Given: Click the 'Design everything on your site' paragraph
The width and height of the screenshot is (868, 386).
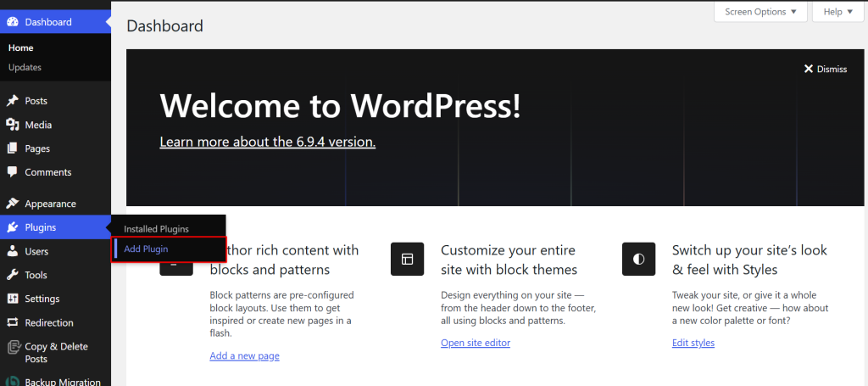Looking at the screenshot, I should [x=518, y=308].
